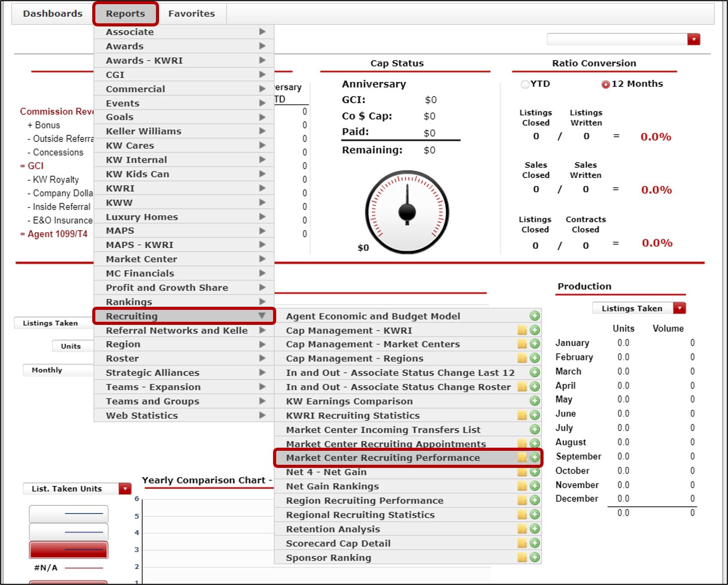Click yellow folder icon beside Net 4 - Net Gain
728x585 pixels.
522,472
